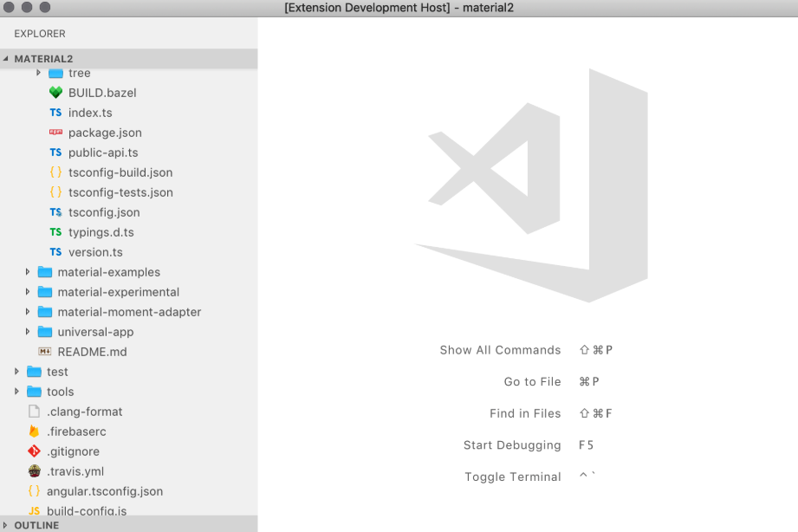Click the Bazel icon beside BUILD.bazel
Screen dimensions: 798x532
click(55, 93)
